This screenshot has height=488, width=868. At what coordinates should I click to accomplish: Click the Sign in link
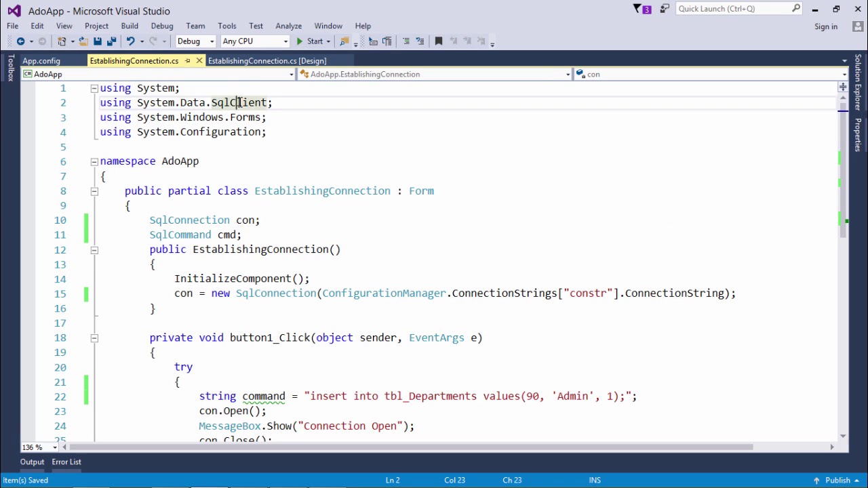tap(826, 26)
